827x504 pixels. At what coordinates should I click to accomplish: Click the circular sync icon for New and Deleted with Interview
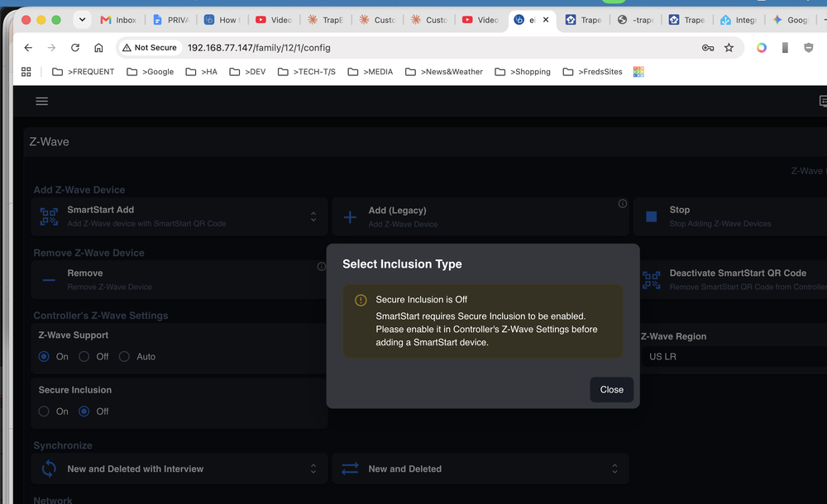click(49, 468)
